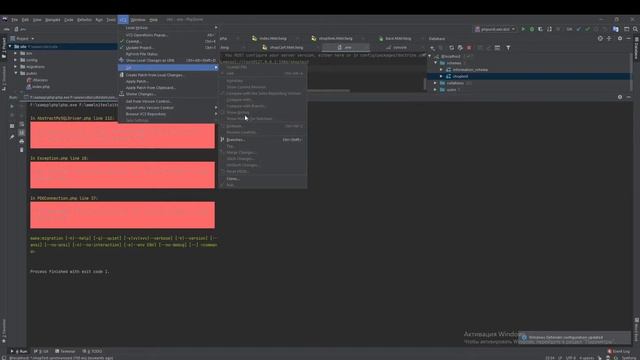The height and width of the screenshot is (360, 640).
Task: Expand the config folder
Action: point(16,60)
